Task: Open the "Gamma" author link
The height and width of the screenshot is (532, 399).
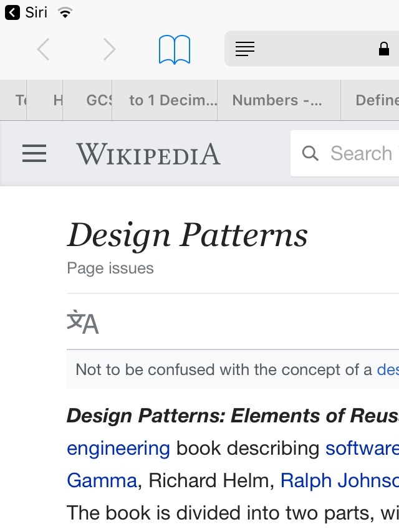Action: coord(102,480)
